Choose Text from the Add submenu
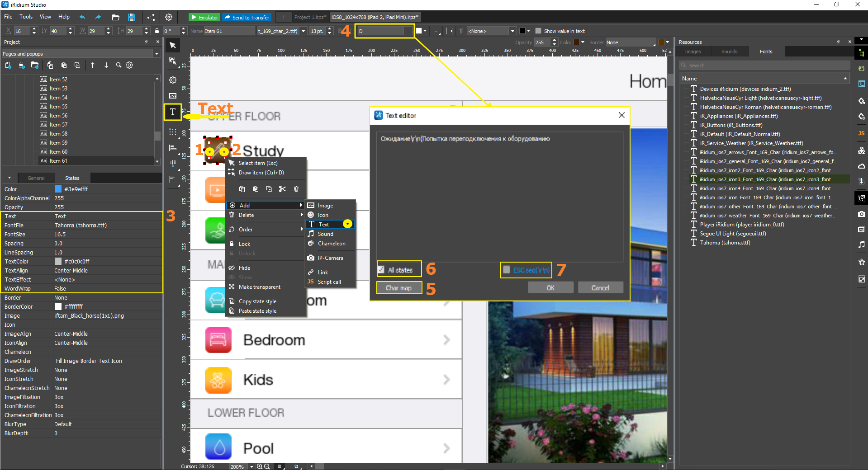This screenshot has height=470, width=868. tap(324, 225)
